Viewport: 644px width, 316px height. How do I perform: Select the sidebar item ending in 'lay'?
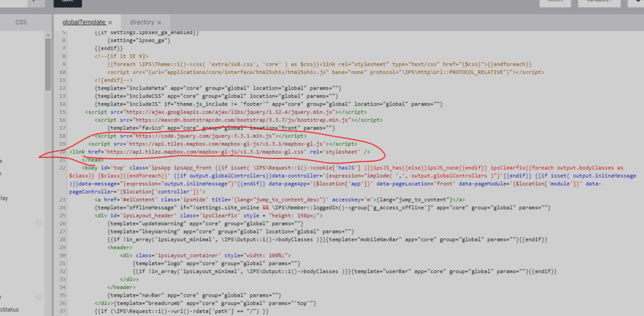[4, 199]
